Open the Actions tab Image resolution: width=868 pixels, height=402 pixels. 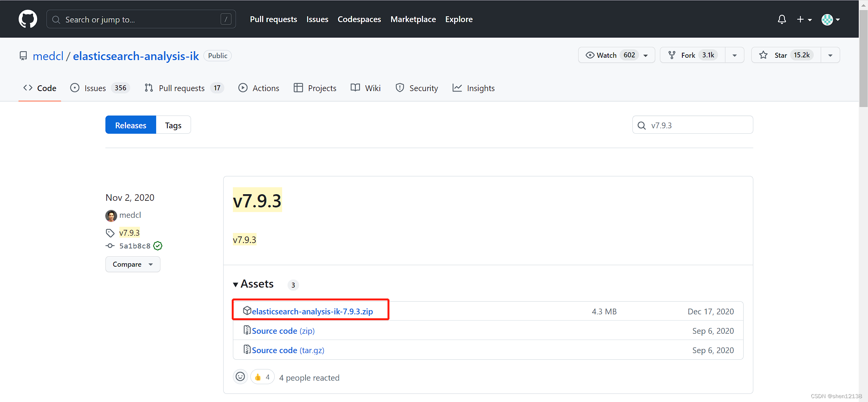[x=259, y=88]
